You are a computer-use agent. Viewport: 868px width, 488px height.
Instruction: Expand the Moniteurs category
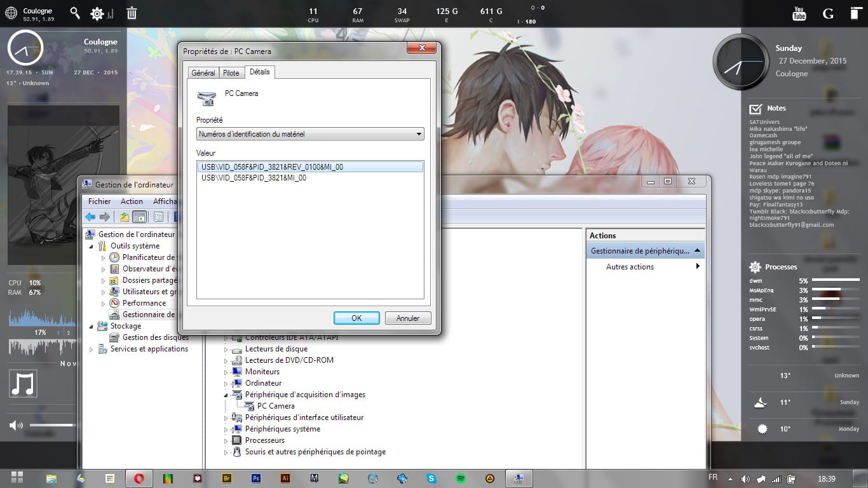tap(226, 372)
